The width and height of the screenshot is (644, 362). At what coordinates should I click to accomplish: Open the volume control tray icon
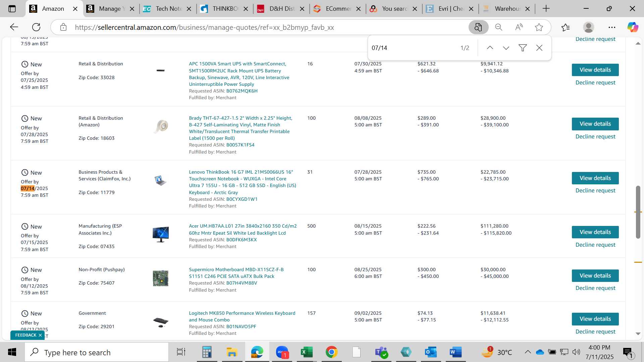[x=576, y=352]
